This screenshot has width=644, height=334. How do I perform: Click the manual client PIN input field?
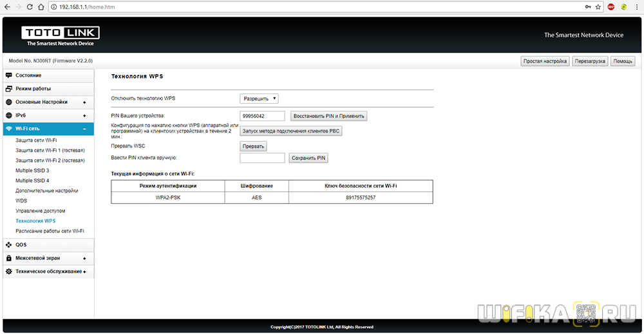262,158
